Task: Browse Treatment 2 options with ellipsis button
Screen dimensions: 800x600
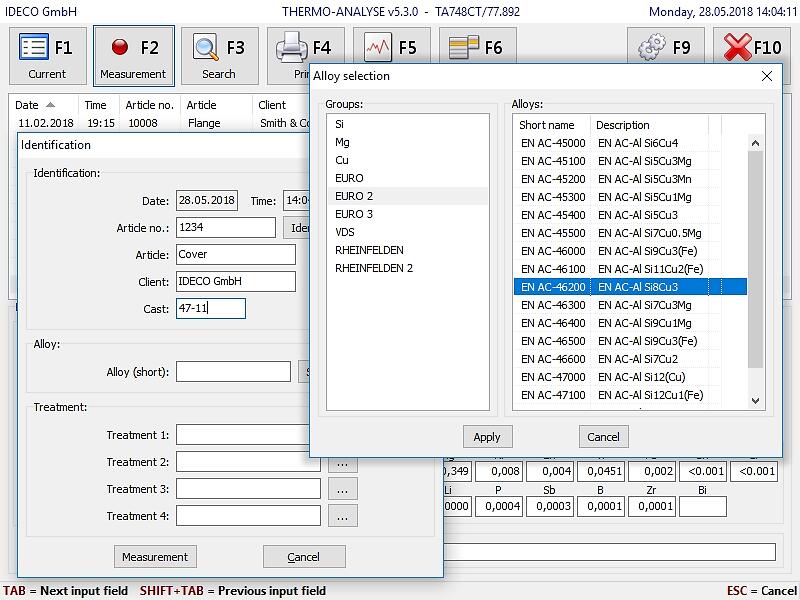Action: point(342,463)
